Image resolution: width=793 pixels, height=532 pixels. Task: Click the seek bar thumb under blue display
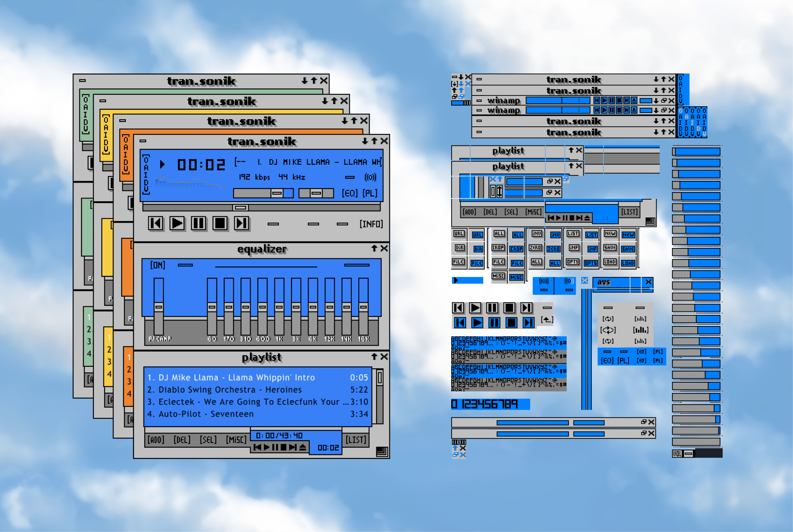[240, 208]
